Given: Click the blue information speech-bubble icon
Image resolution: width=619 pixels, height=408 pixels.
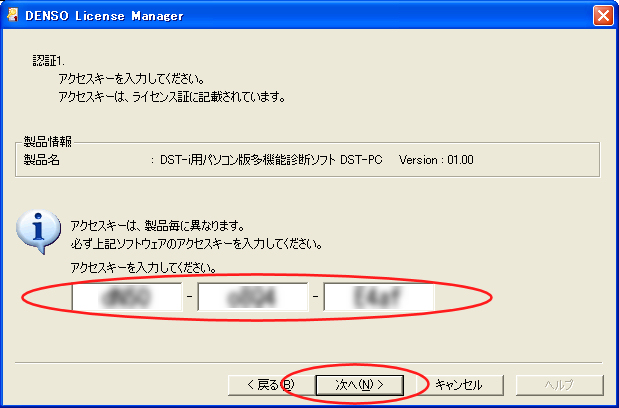Looking at the screenshot, I should (38, 231).
